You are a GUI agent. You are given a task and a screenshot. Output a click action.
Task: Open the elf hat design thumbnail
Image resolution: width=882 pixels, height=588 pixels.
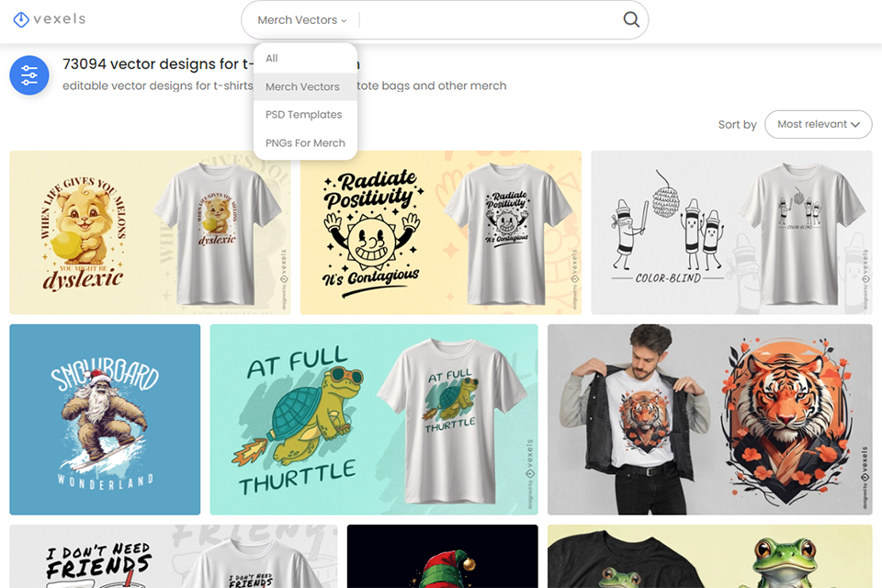(x=443, y=557)
